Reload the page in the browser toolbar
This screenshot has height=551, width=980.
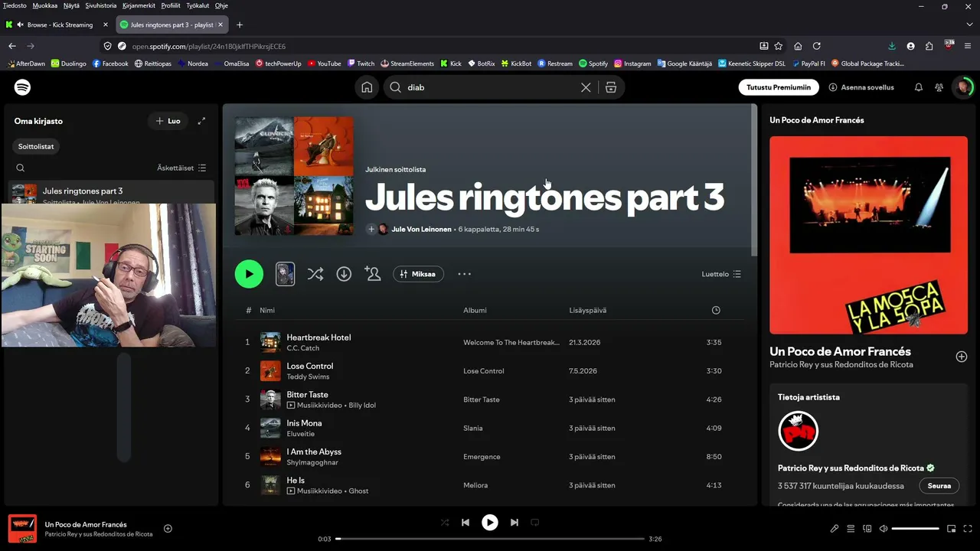[x=817, y=46]
